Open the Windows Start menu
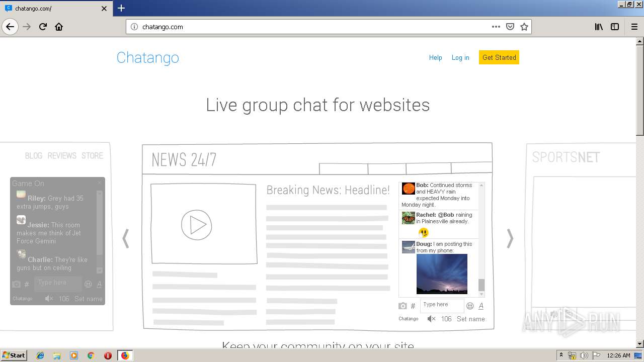Screen dimensions: 644x362 pyautogui.click(x=14, y=355)
